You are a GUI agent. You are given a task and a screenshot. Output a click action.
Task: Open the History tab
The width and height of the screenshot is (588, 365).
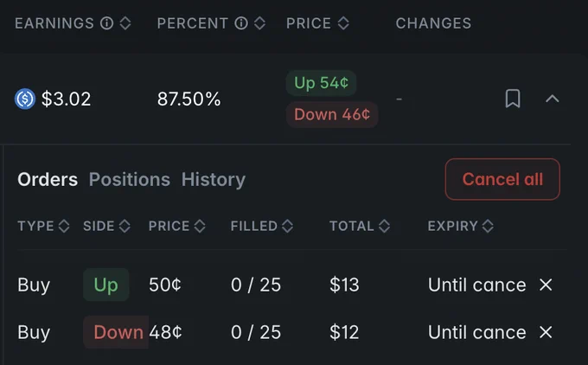(214, 179)
